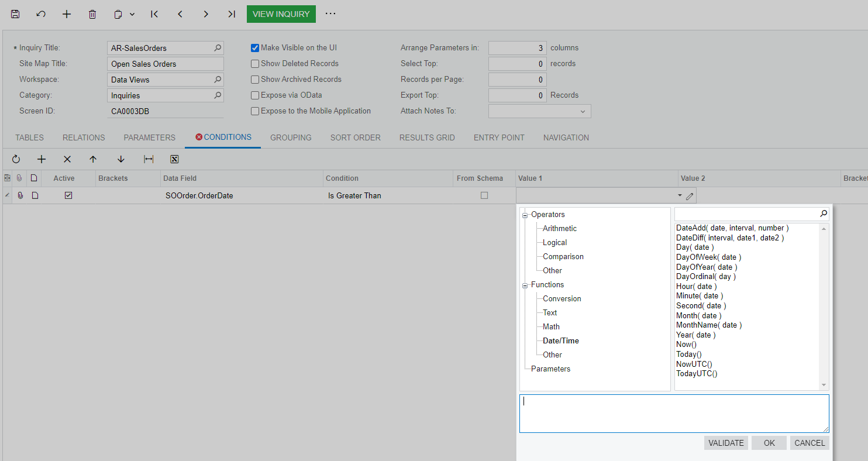Click the grid Add Row plus icon
Screen dimensions: 868x461
click(42, 159)
